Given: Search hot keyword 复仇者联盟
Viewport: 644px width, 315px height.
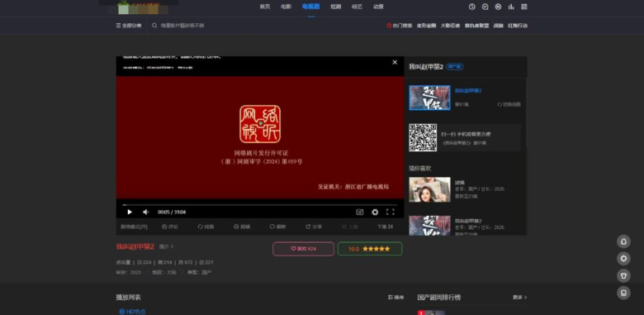Looking at the screenshot, I should (476, 26).
